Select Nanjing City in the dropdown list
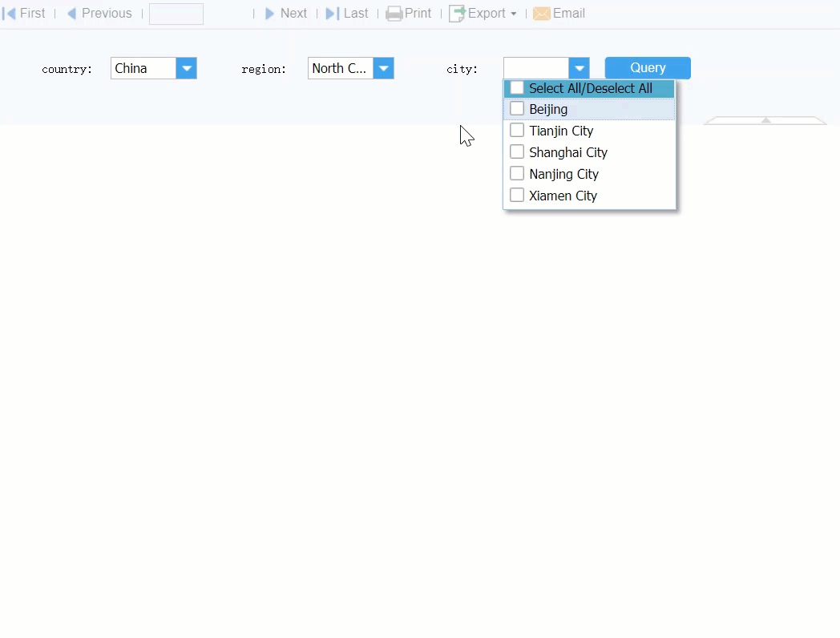Screen dimensions: 840x638 pyautogui.click(x=563, y=173)
